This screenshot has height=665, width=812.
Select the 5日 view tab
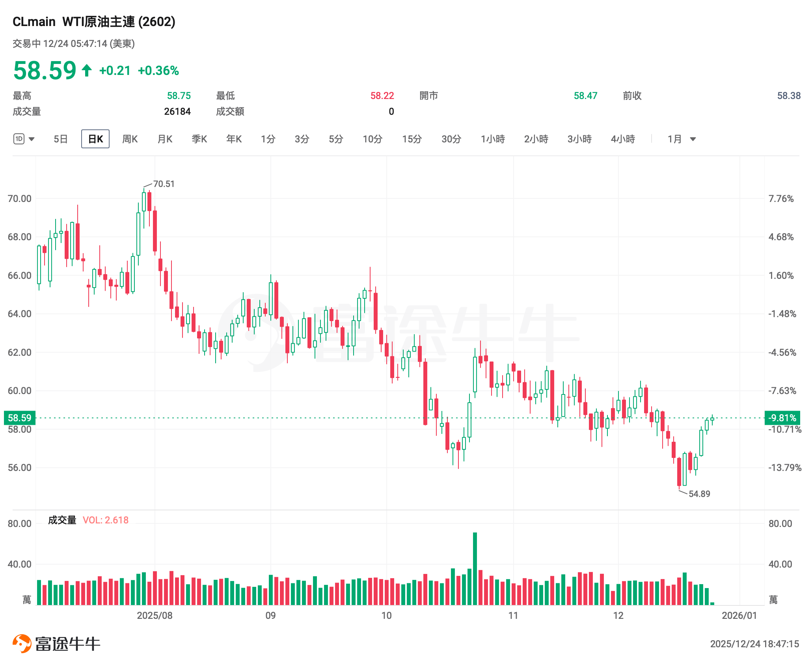coord(61,139)
